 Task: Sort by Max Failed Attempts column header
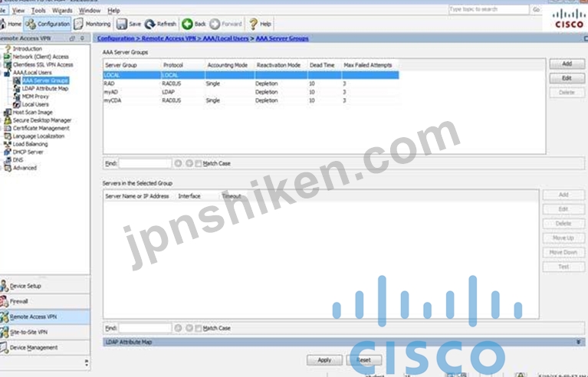pos(370,65)
